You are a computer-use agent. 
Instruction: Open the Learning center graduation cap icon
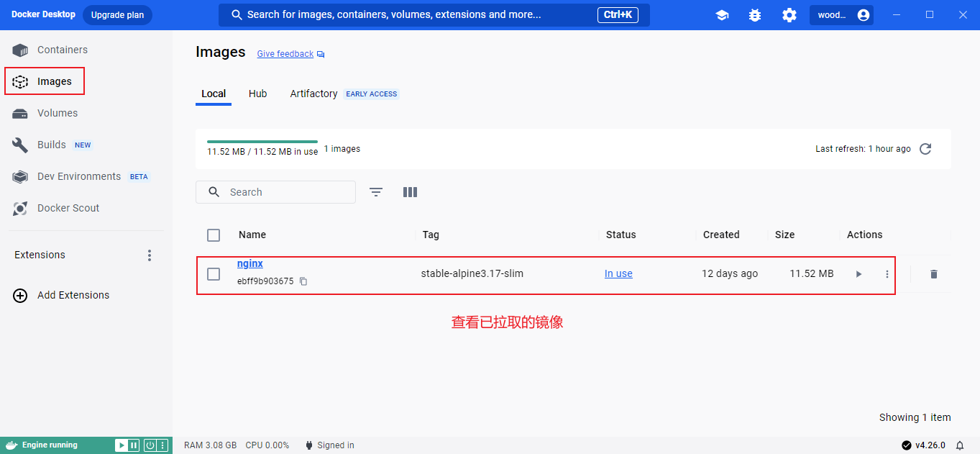(x=722, y=15)
